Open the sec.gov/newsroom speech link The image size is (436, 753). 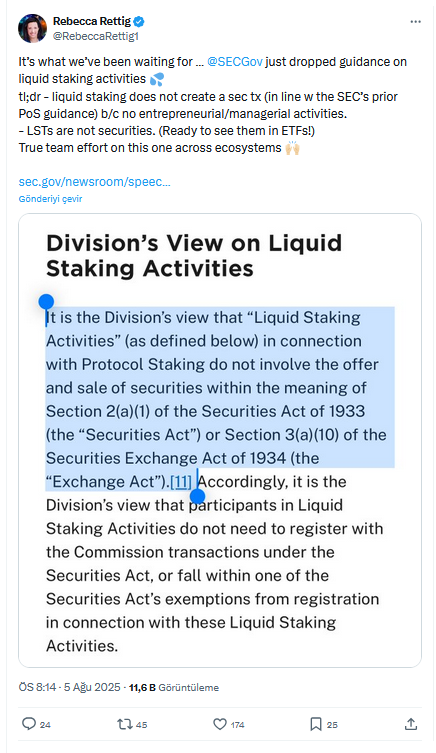[x=95, y=182]
